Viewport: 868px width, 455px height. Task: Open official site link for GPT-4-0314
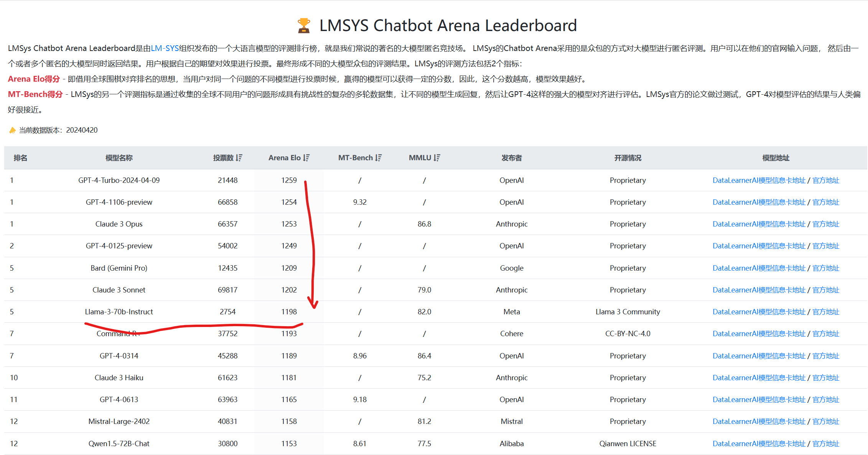(x=826, y=356)
